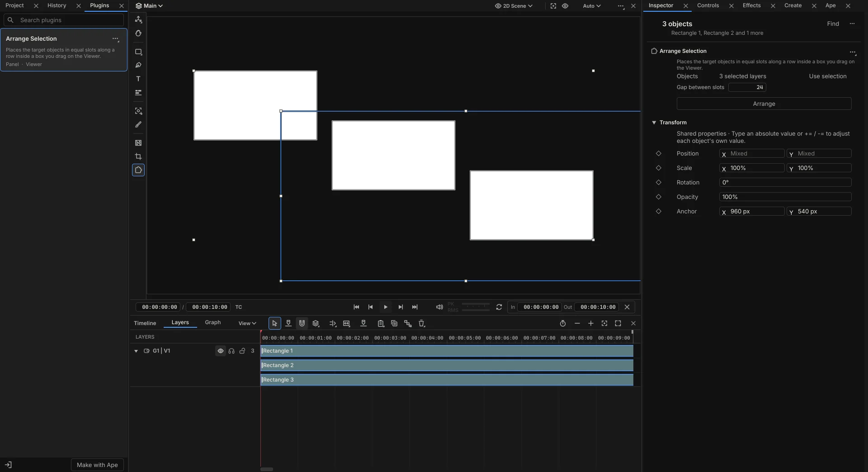Click Make with Ape button
Viewport: 868px width, 472px height.
point(97,465)
